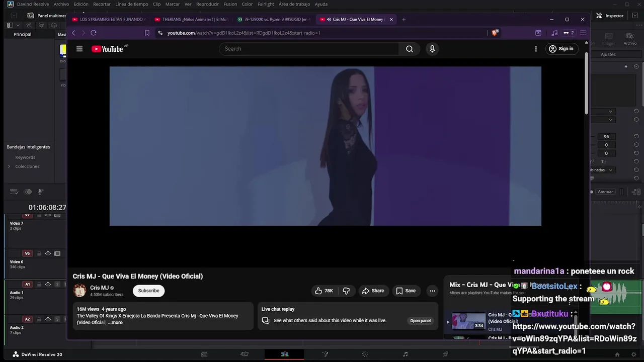
Task: Open the Panel multimedia media pool button
Action: click(46, 16)
